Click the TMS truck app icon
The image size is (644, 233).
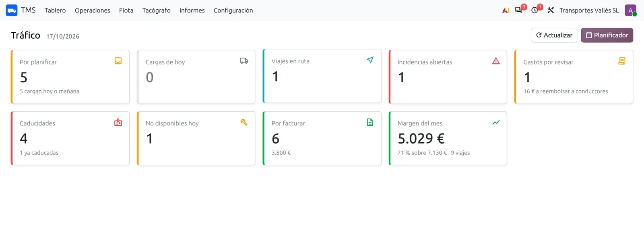coord(12,10)
